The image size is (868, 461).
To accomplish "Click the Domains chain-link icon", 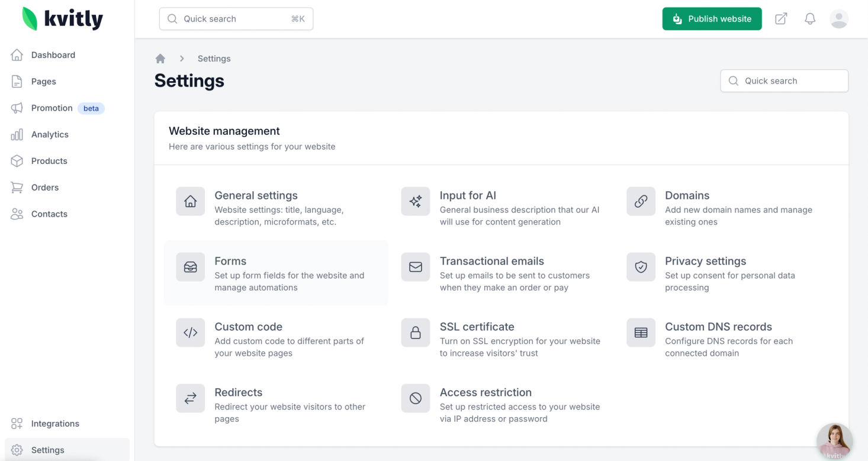I will pyautogui.click(x=641, y=202).
